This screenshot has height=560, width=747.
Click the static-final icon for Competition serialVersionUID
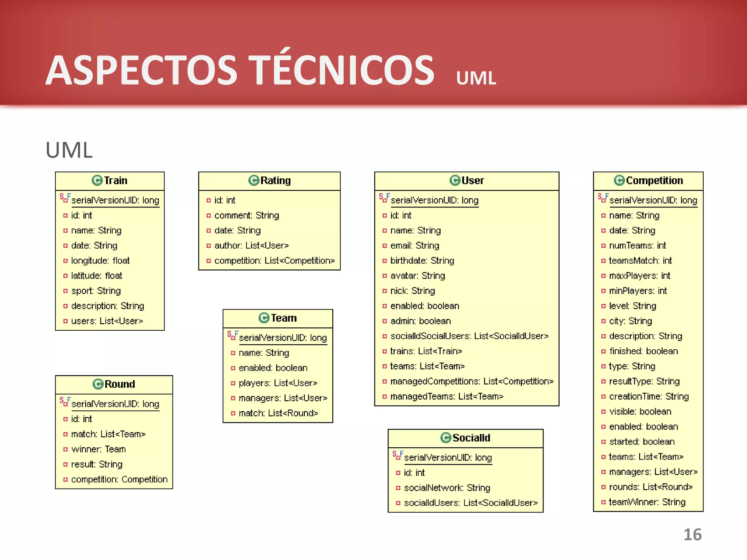pos(603,198)
